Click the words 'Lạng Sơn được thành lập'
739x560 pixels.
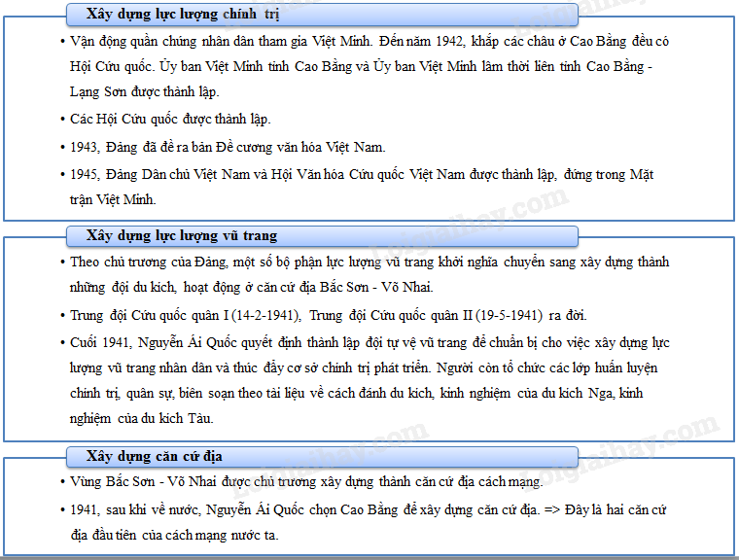(x=145, y=91)
